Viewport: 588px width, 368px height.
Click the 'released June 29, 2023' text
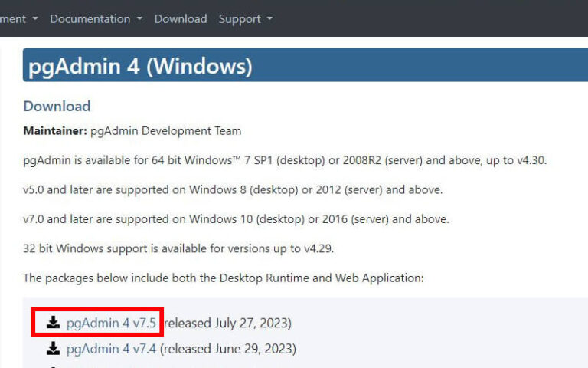(227, 349)
